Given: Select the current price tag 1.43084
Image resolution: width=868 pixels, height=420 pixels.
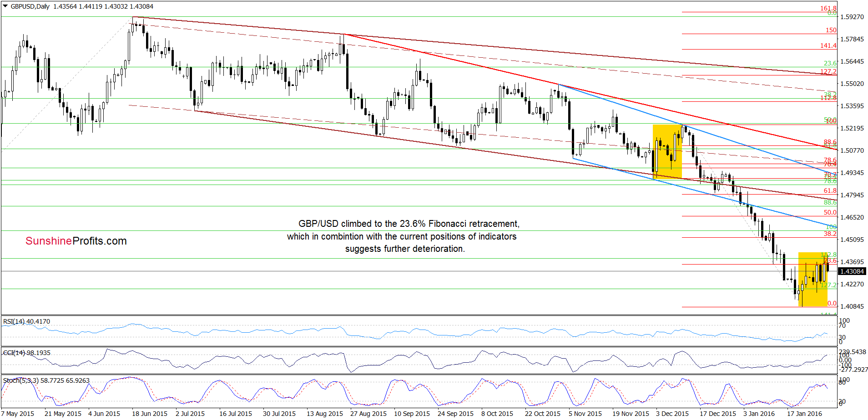Looking at the screenshot, I should pos(852,271).
